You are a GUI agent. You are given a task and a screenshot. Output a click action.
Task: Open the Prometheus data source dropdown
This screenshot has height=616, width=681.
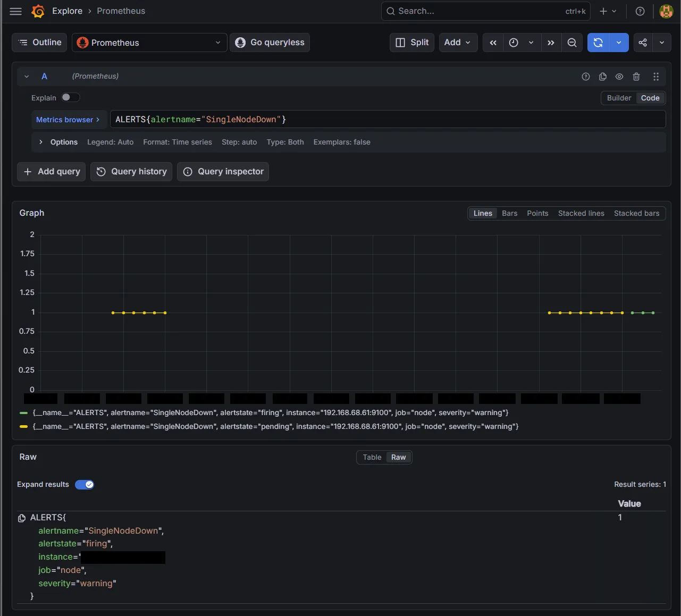(x=149, y=43)
